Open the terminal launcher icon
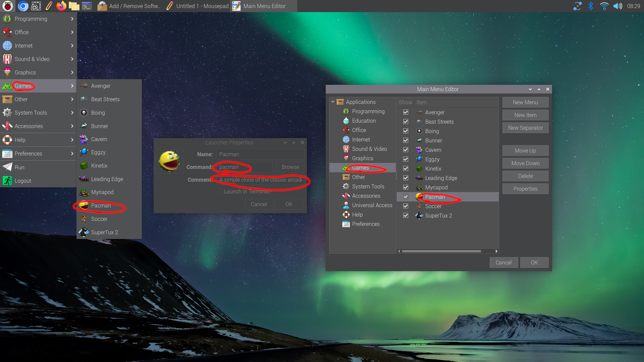Viewport: 644px width, 362px height. click(x=87, y=6)
